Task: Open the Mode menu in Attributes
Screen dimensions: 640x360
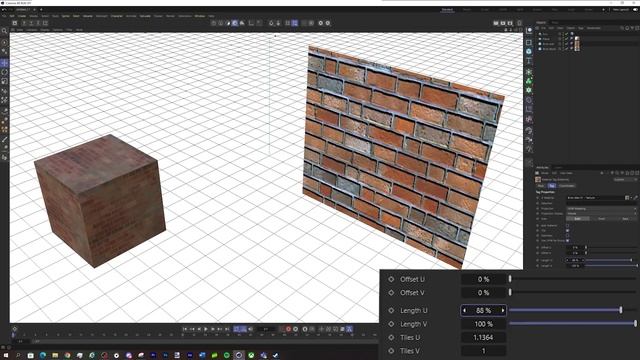Action: click(x=544, y=173)
